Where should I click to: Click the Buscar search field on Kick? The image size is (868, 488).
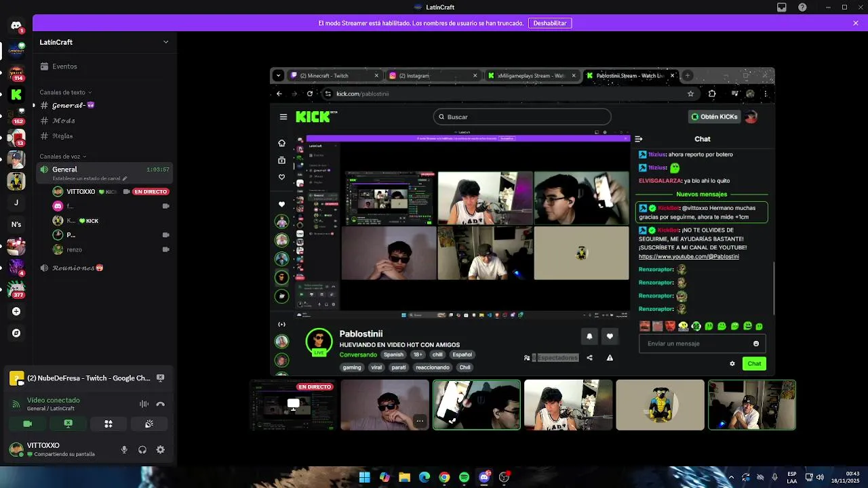click(x=522, y=117)
